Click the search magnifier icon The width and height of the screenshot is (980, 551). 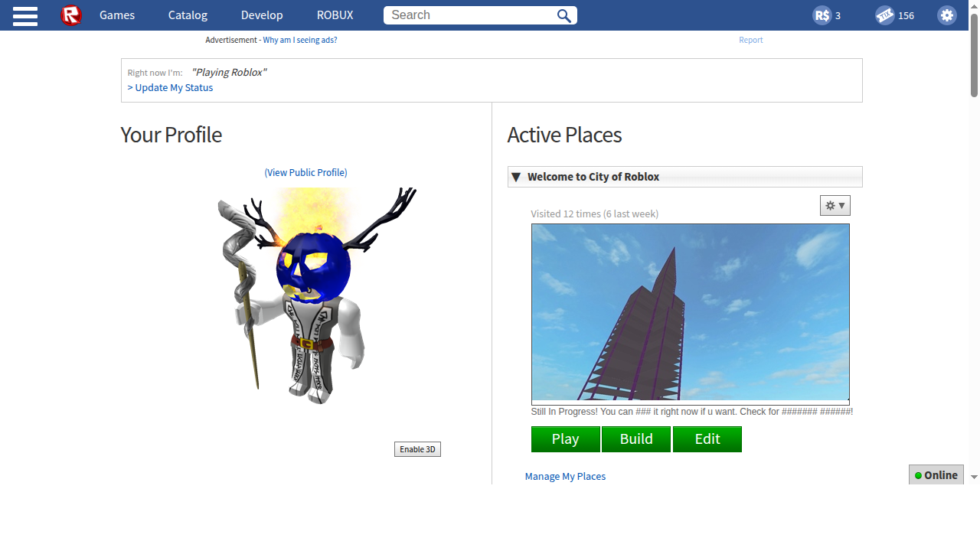click(564, 15)
